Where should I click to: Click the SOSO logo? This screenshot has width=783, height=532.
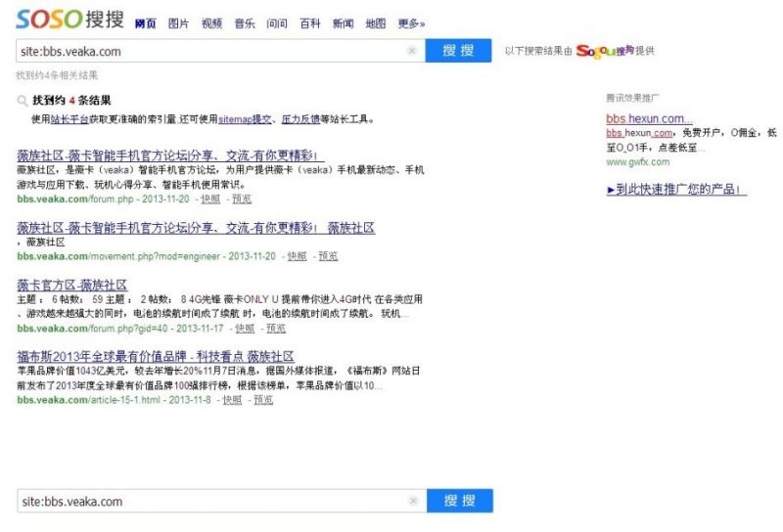pyautogui.click(x=69, y=19)
